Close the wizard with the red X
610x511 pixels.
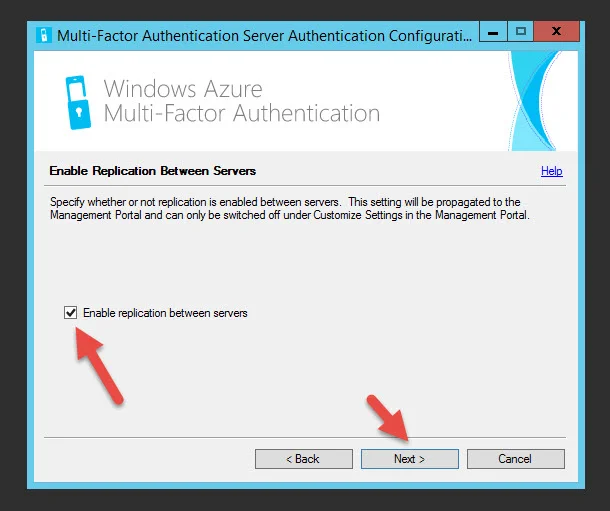[557, 32]
